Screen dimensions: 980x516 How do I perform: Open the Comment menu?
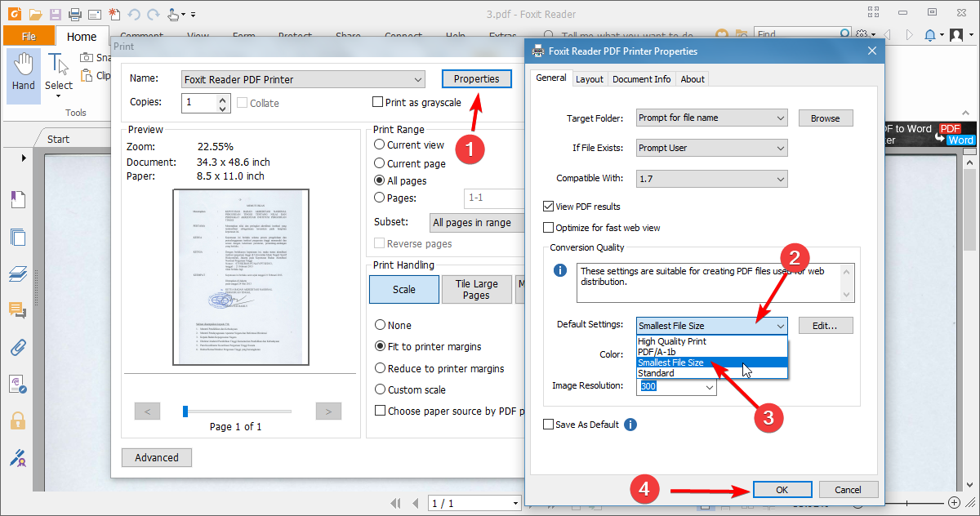click(x=141, y=36)
